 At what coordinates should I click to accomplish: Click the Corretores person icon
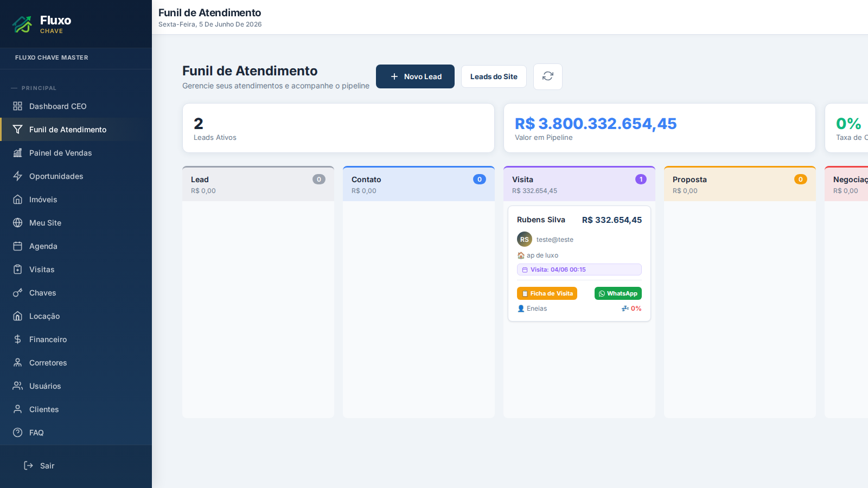(x=18, y=363)
